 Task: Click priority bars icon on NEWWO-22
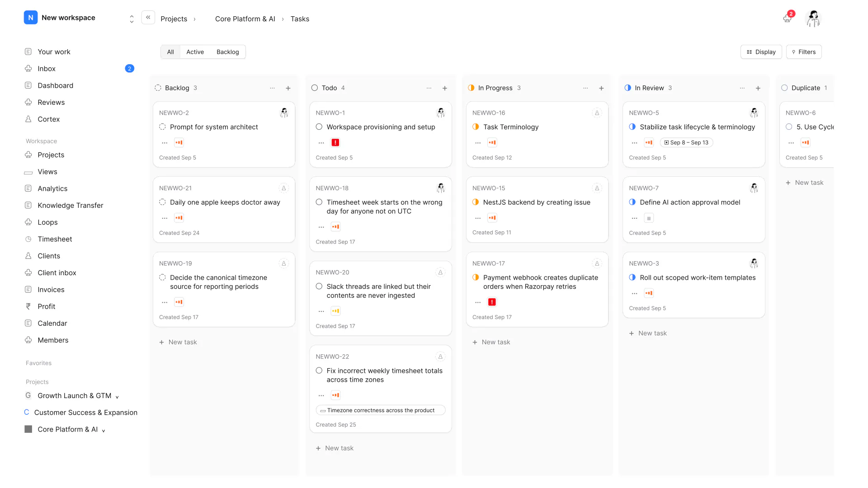(x=335, y=395)
